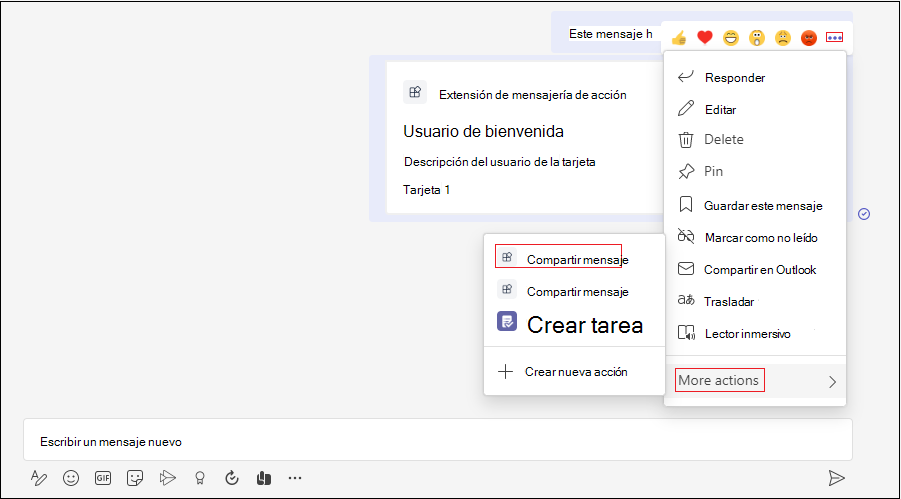Open Lector inmersivo
This screenshot has width=901, height=499.
point(755,333)
